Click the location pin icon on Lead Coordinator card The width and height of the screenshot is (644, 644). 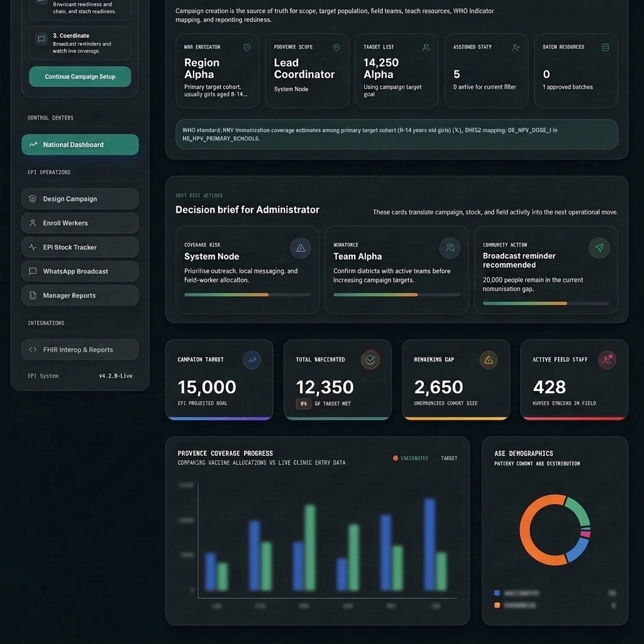[x=336, y=48]
